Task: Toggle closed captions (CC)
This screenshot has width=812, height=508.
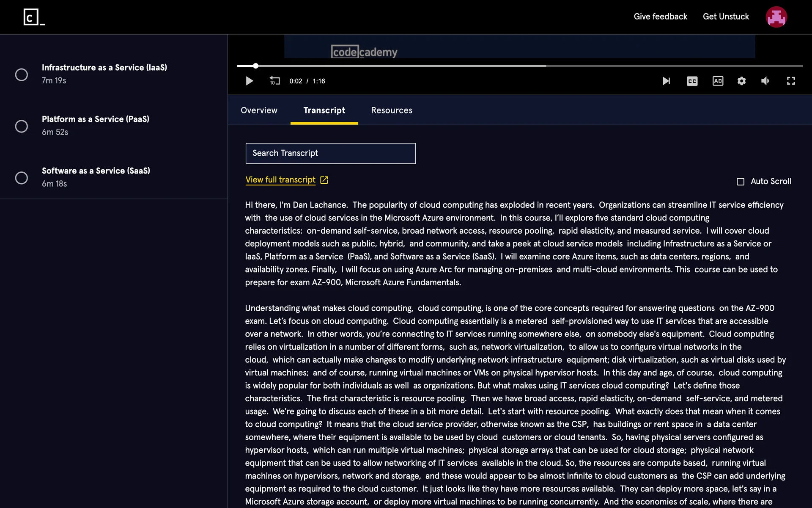Action: click(692, 81)
